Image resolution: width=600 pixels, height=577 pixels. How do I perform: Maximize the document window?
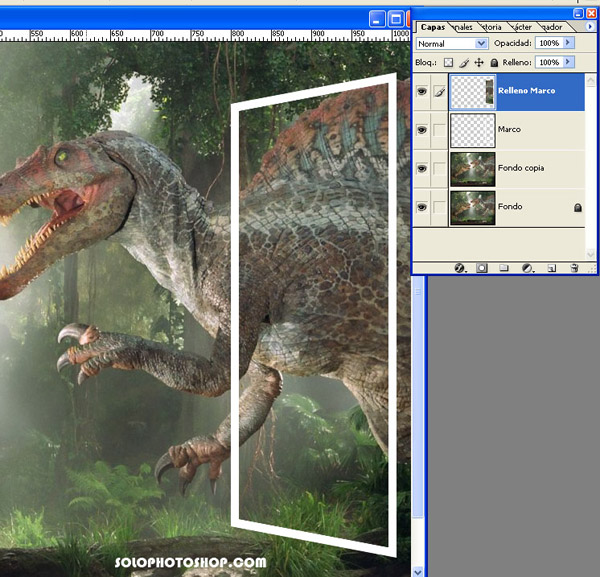[x=396, y=19]
